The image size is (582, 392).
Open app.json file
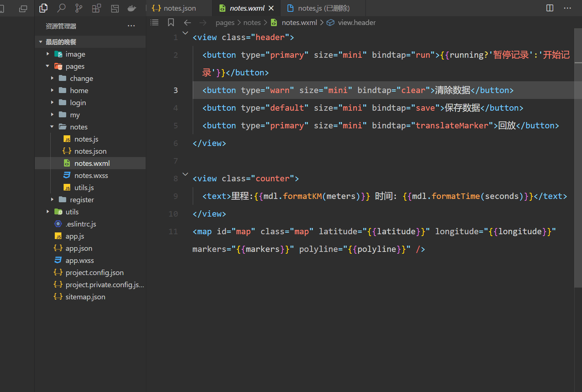[x=90, y=248]
